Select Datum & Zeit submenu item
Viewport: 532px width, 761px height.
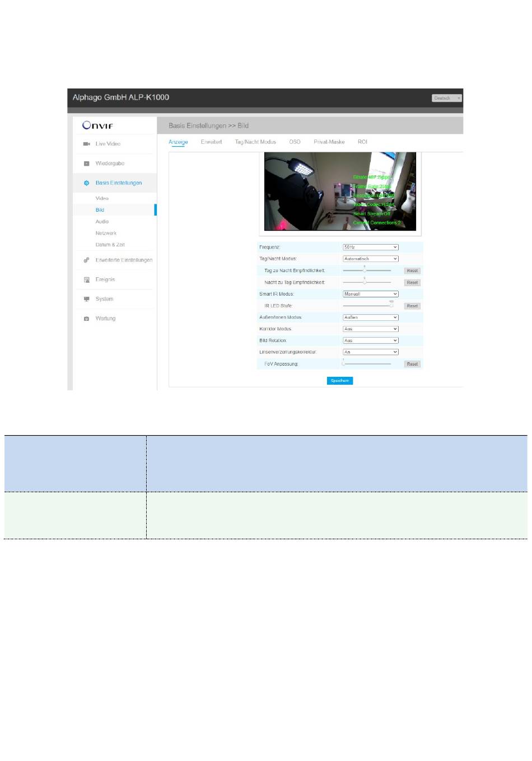(x=110, y=245)
